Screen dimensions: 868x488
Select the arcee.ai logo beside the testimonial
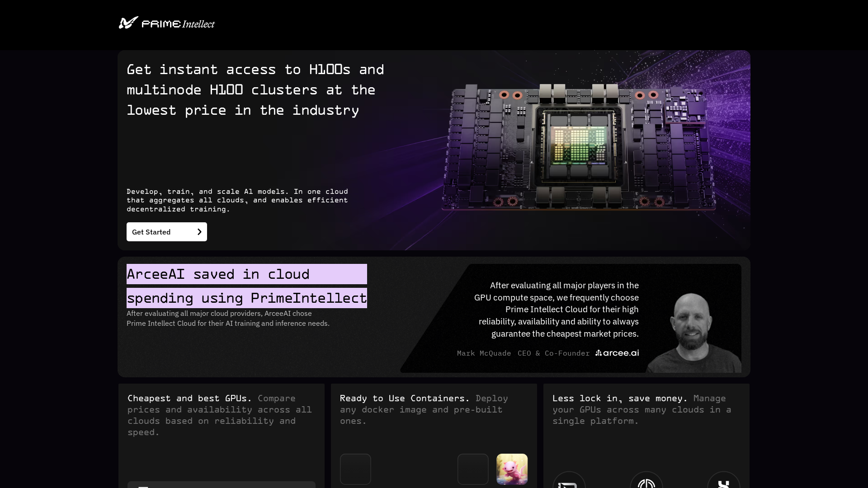[617, 353]
